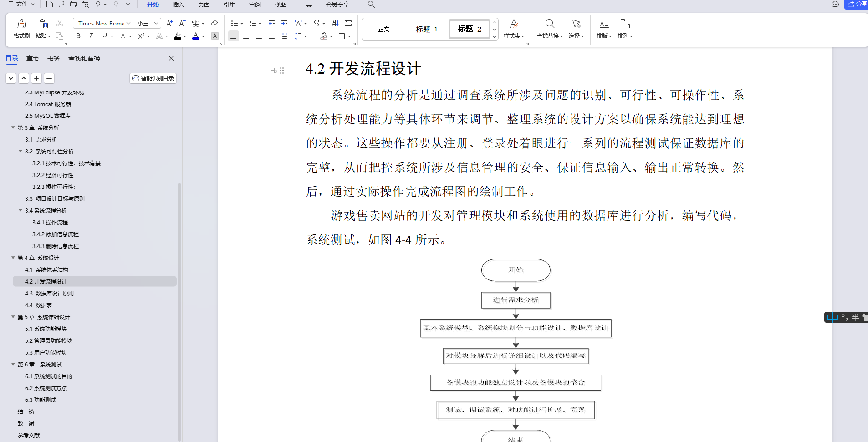Click the Select (选择) cursor tool
Screen dimensions: 868x442
(576, 29)
